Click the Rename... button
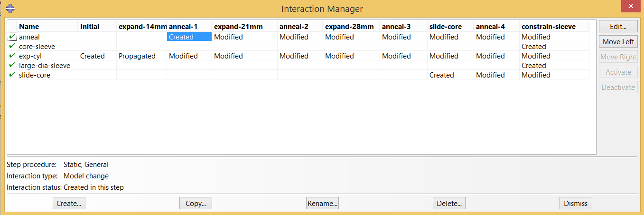This screenshot has height=215, width=644. [322, 203]
